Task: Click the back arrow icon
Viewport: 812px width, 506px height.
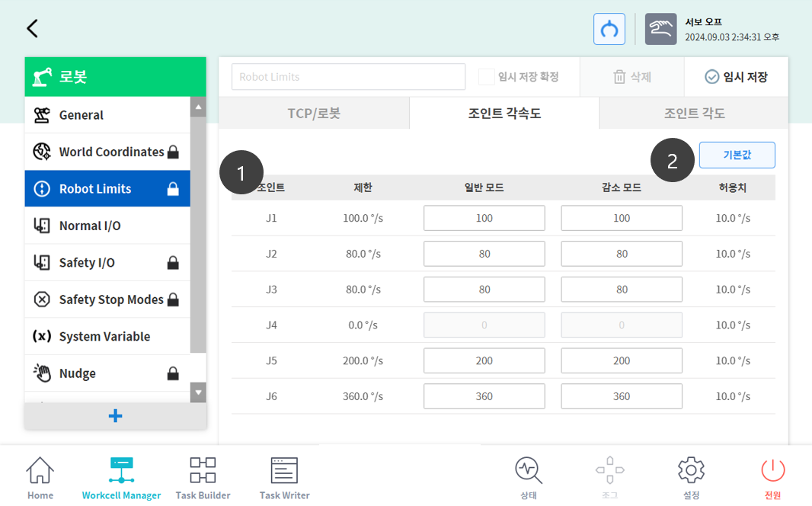Action: [32, 29]
